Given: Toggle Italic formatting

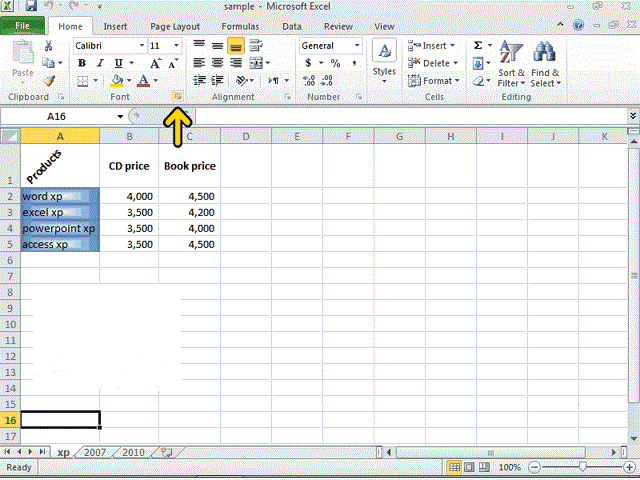Looking at the screenshot, I should pos(100,63).
